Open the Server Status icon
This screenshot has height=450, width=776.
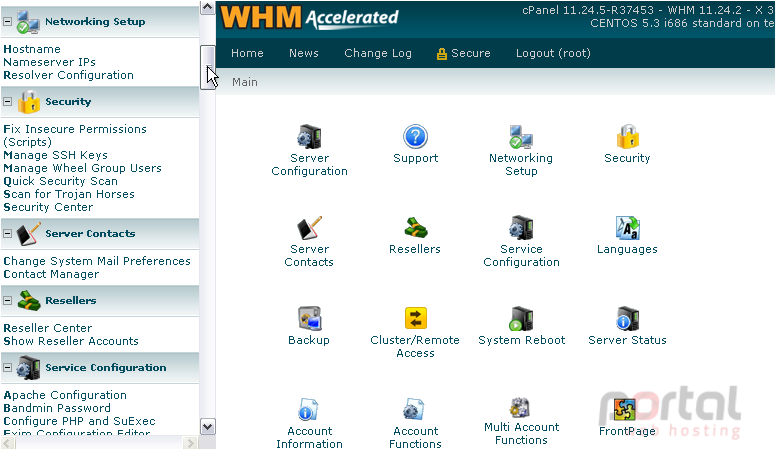pyautogui.click(x=628, y=318)
